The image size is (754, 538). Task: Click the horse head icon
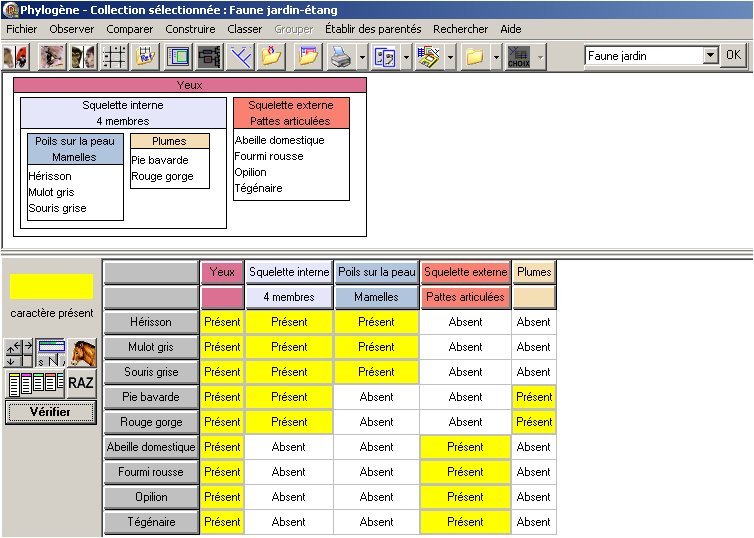click(82, 353)
